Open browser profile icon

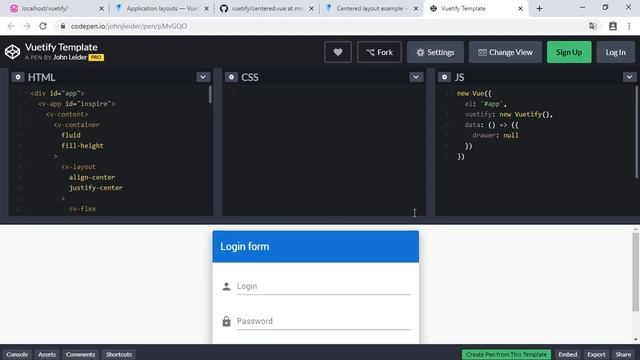pyautogui.click(x=613, y=26)
